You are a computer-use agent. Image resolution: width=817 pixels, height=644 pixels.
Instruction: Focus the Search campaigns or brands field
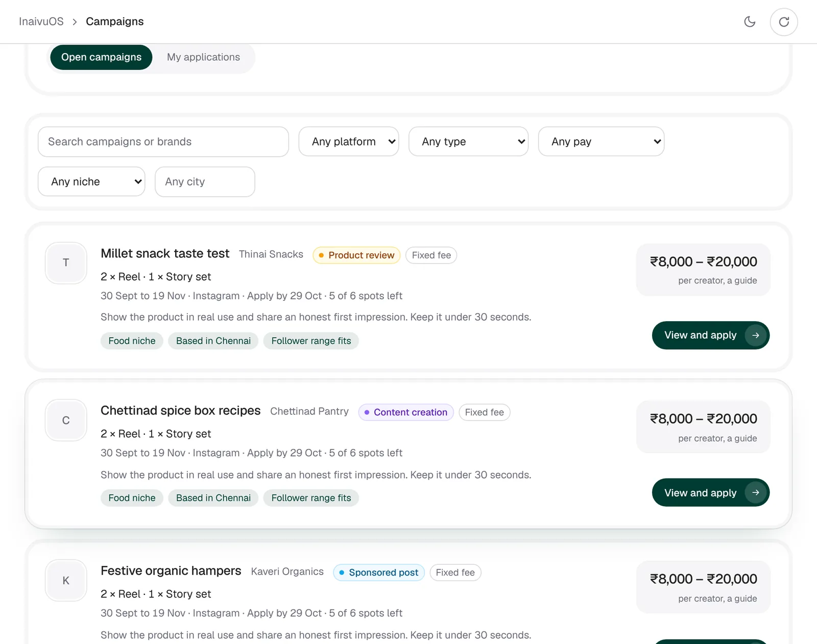point(163,141)
